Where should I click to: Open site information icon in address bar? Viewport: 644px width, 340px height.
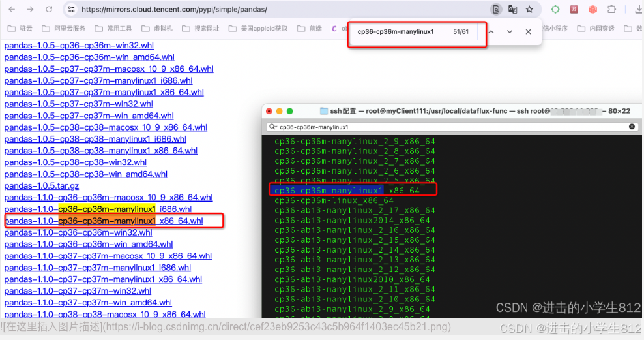click(x=71, y=9)
